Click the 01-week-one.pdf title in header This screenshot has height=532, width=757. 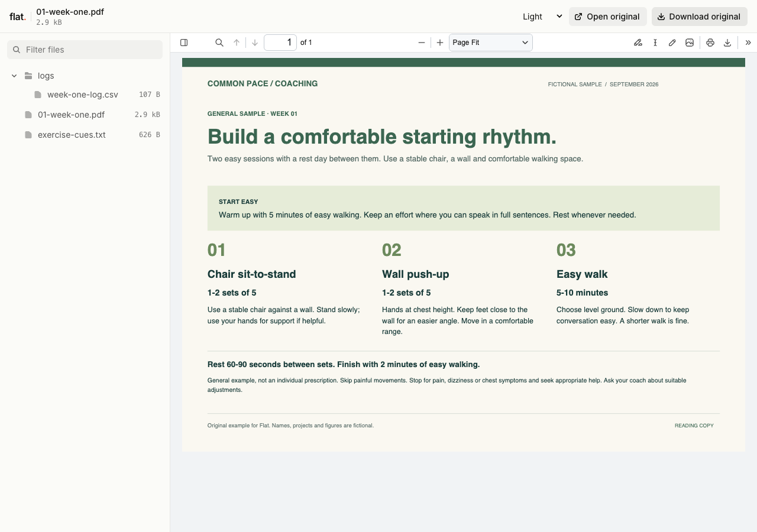tap(70, 12)
